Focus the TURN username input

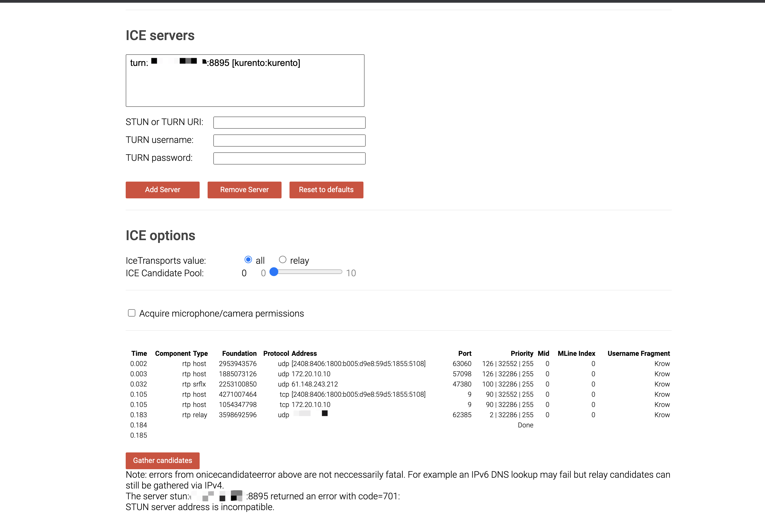[289, 140]
